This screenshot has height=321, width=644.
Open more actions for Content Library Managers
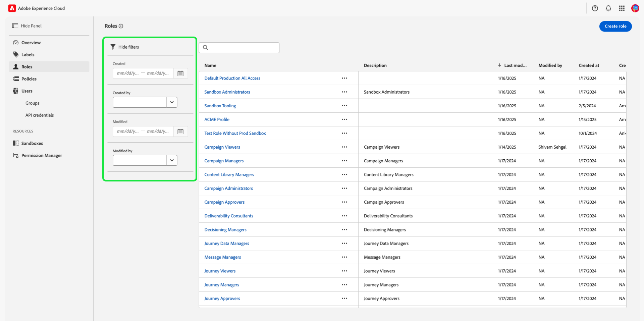(344, 174)
